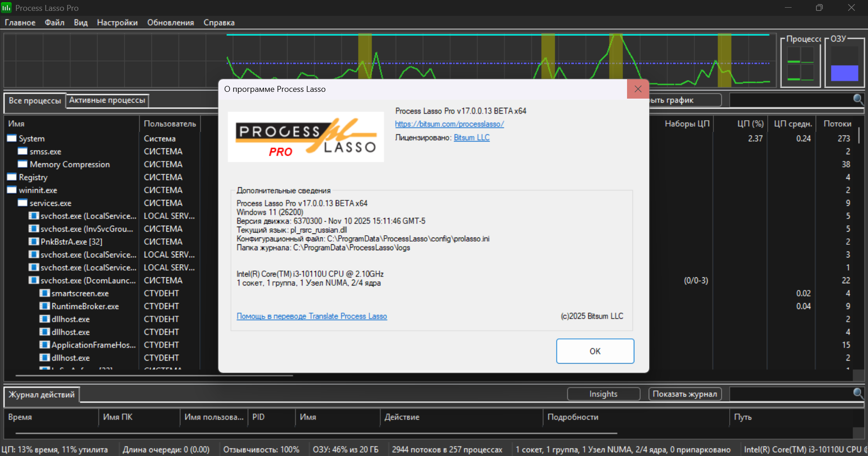
Task: Click the Показать журнал button
Action: click(x=685, y=394)
